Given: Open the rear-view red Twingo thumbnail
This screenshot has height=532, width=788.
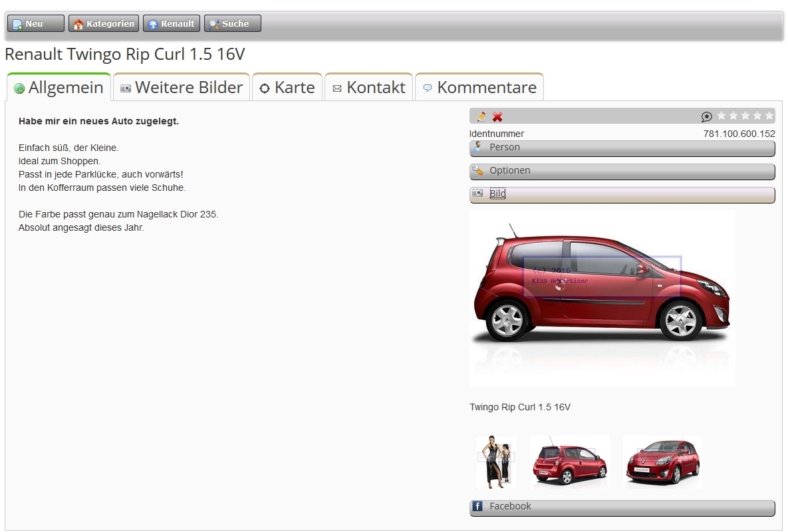Looking at the screenshot, I should coord(569,462).
